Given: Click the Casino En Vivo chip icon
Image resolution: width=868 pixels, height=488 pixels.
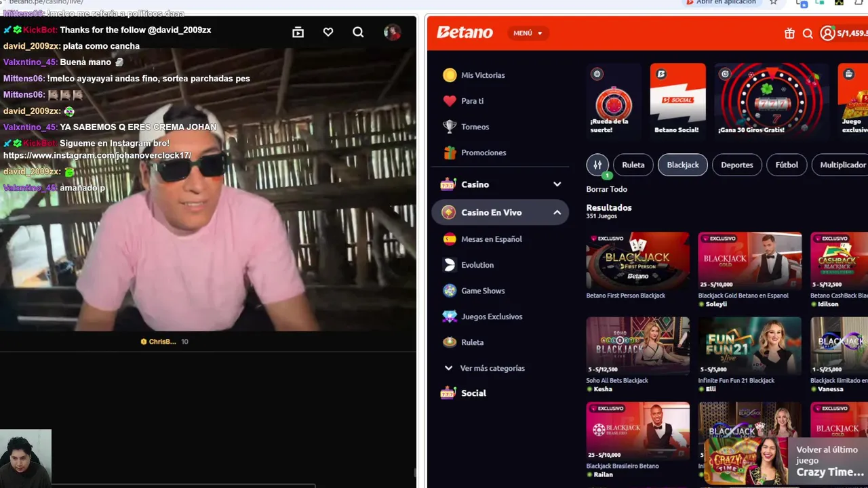Looking at the screenshot, I should [x=448, y=212].
